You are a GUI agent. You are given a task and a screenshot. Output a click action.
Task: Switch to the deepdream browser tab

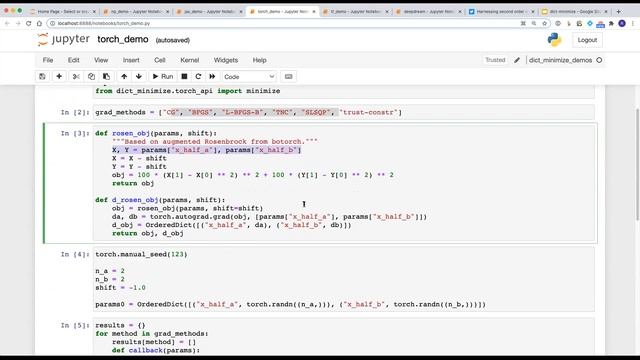tap(429, 12)
